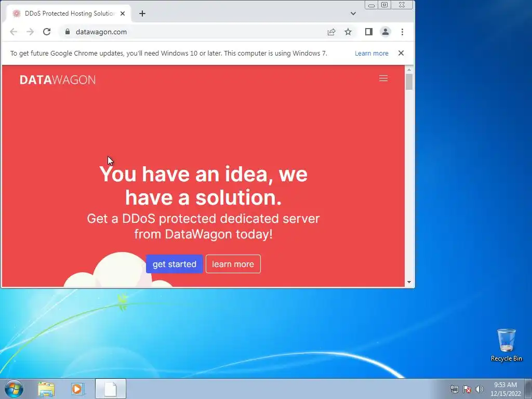Open the DataWagon hamburger menu

tap(383, 78)
